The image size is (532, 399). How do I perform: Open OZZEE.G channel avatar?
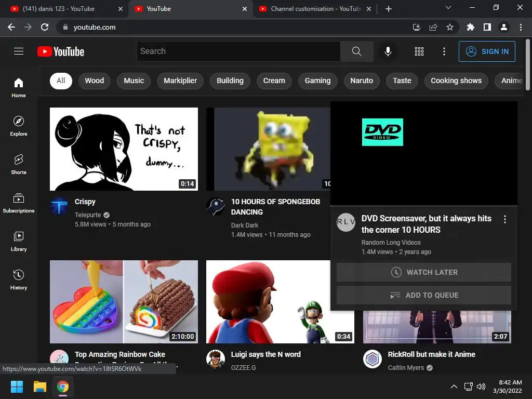[216, 359]
